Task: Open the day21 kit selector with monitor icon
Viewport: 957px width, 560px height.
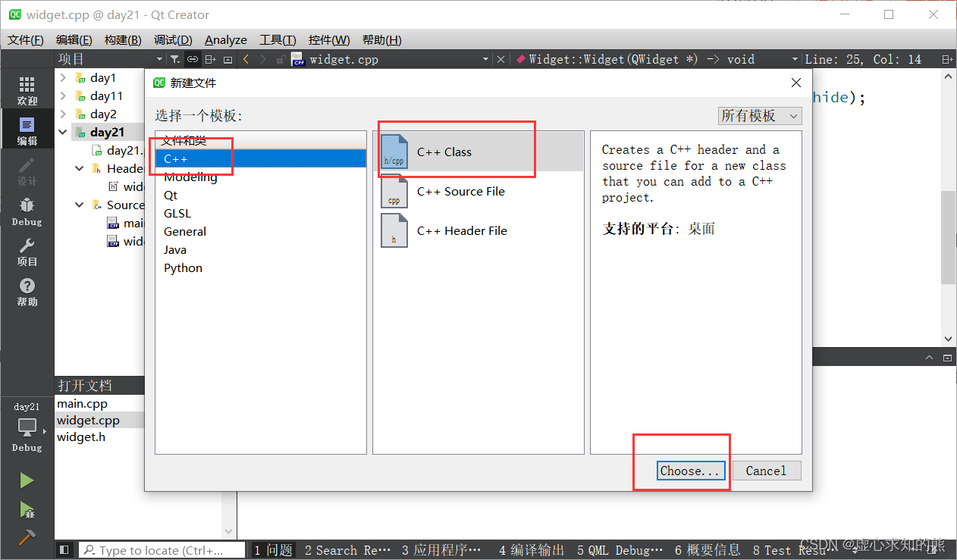Action: point(27,427)
